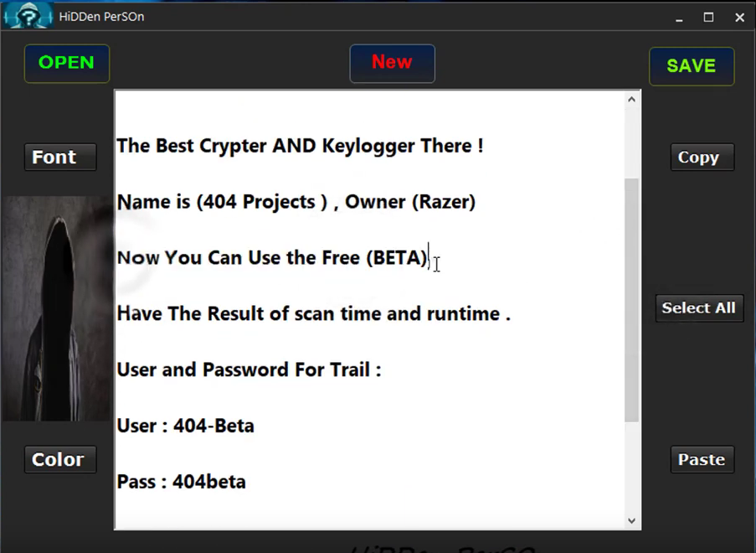Choose text Color button
Image resolution: width=756 pixels, height=553 pixels.
pos(60,459)
